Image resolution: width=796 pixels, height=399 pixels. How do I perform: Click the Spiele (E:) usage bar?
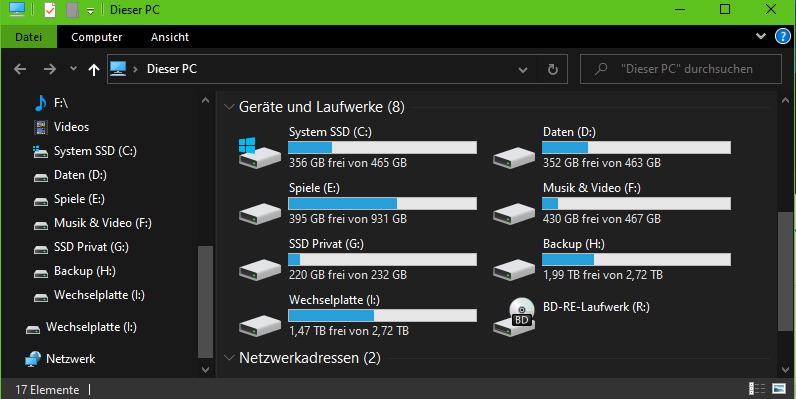(x=382, y=204)
